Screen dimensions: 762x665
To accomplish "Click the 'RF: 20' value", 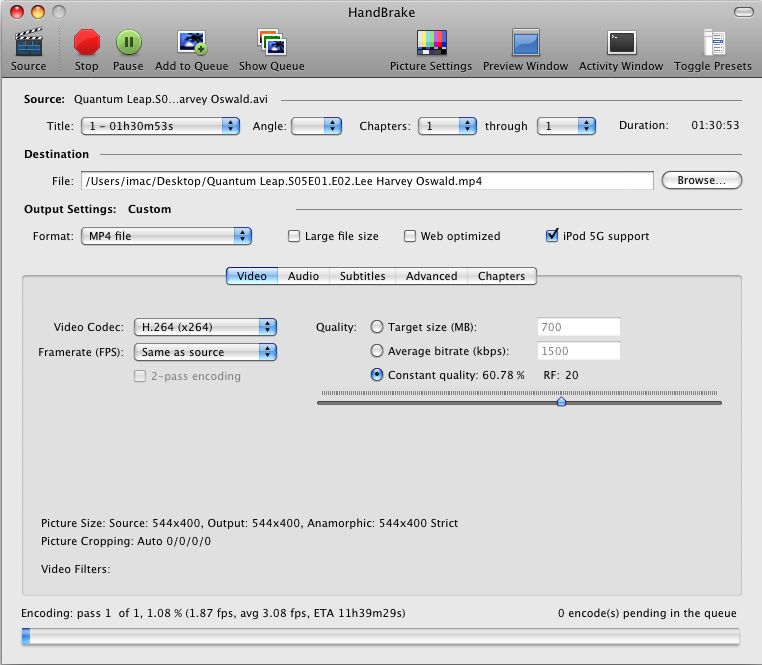I will pos(561,375).
